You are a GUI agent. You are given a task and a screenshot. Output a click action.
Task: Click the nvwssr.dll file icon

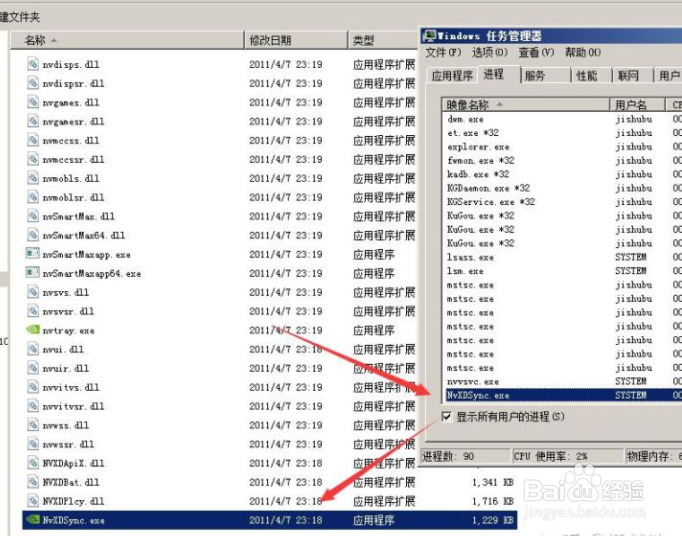[33, 444]
